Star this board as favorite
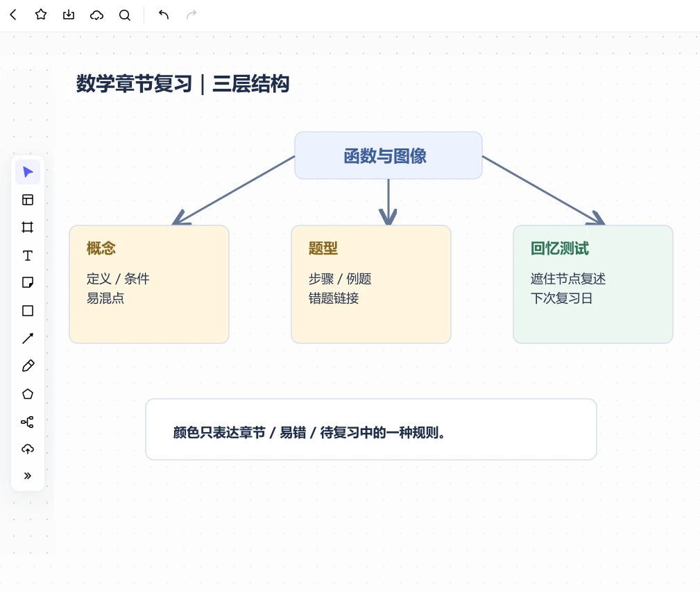Image resolution: width=700 pixels, height=593 pixels. point(41,15)
